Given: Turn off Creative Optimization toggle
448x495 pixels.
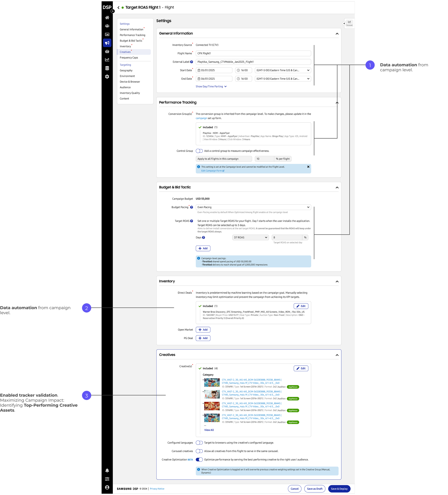Looking at the screenshot, I should pos(199,459).
